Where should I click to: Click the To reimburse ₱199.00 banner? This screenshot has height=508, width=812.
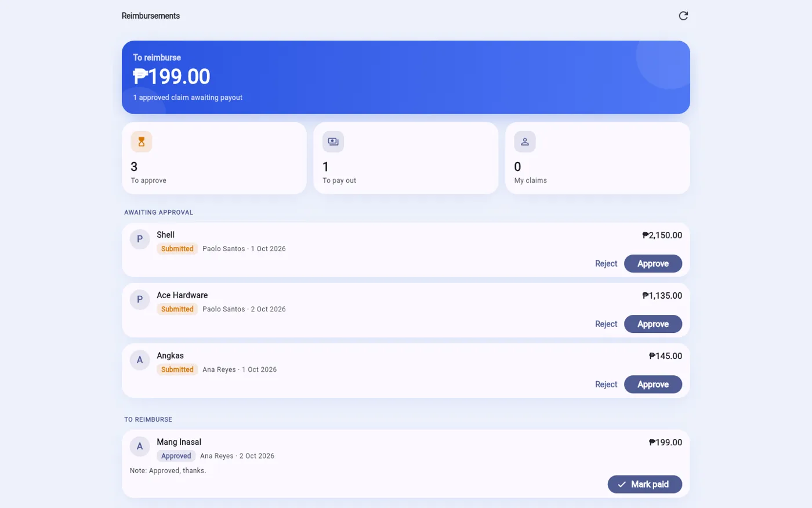[x=406, y=77]
